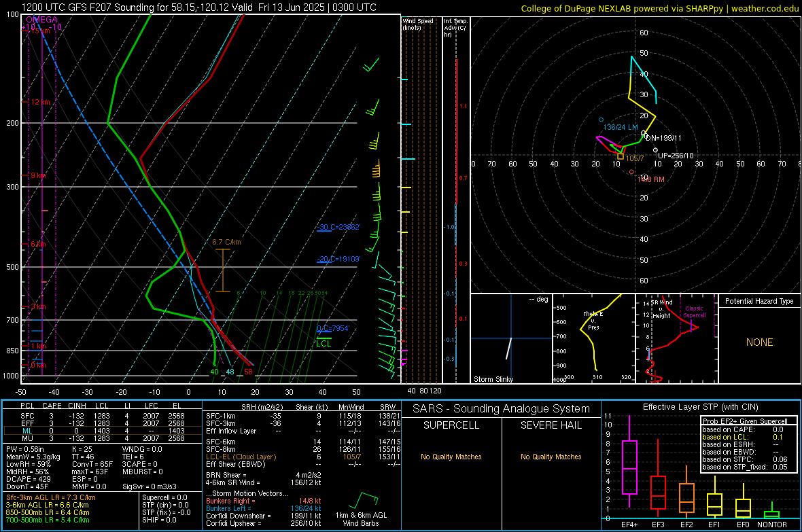Viewport: 802px width, 532px height.
Task: Select the MU parcel row
Action: click(x=103, y=438)
